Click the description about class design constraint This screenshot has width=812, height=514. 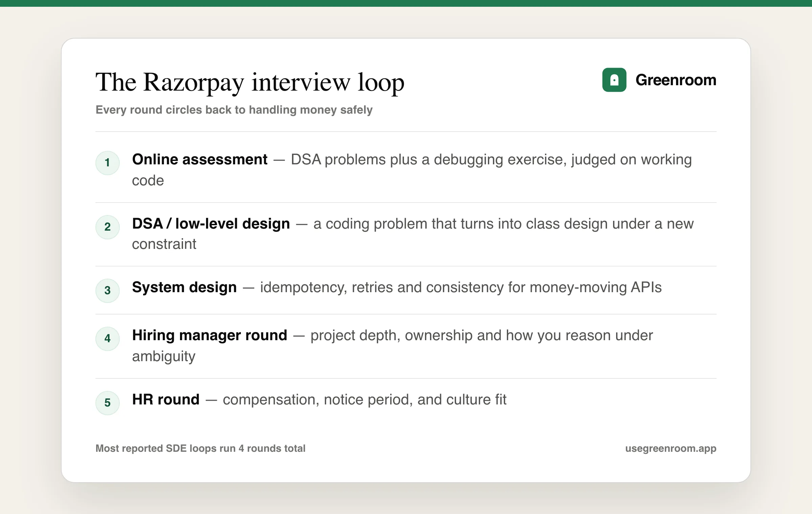click(413, 234)
